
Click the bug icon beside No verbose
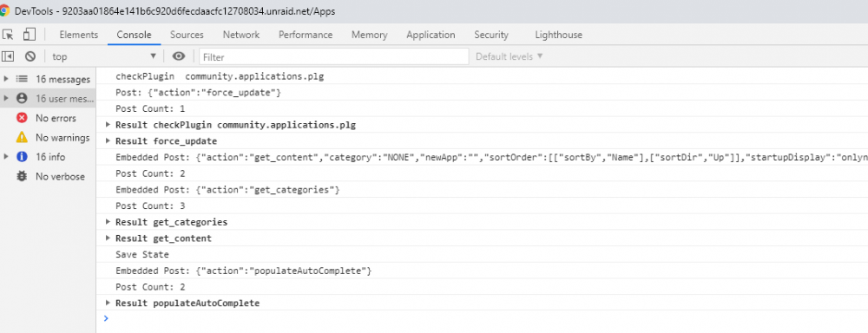[22, 176]
